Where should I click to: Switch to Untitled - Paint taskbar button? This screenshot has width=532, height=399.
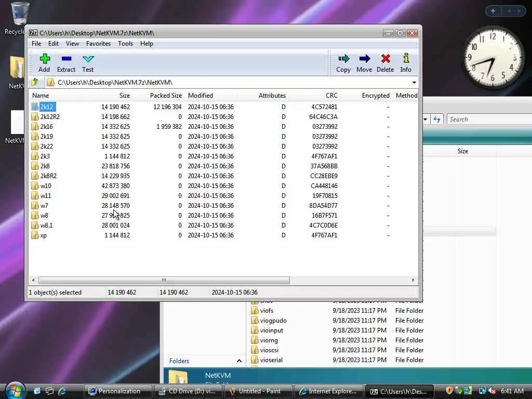259,391
